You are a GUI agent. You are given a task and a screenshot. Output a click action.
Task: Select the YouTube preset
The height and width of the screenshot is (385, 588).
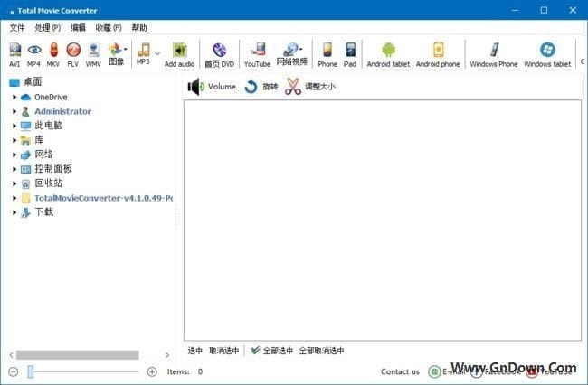[257, 55]
